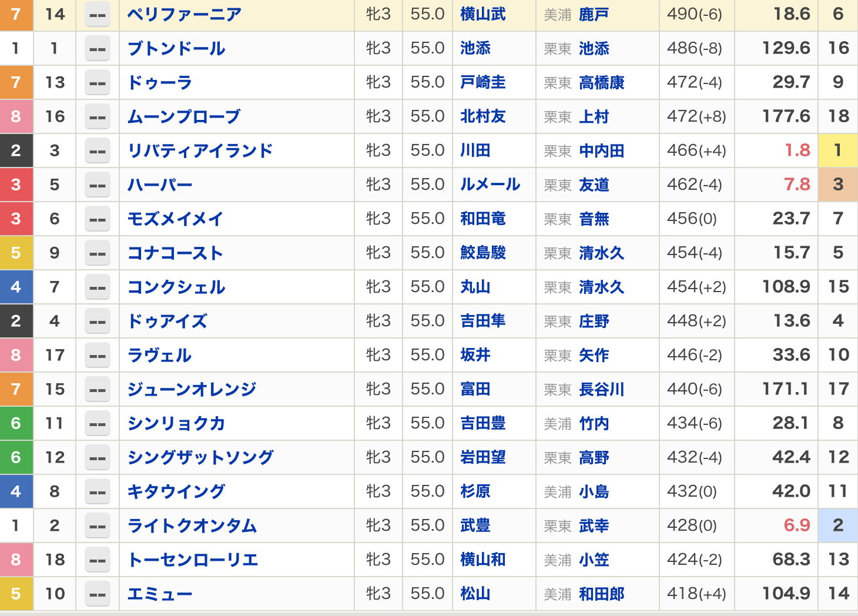Open the mark selector for ペリファーニア
858x616 pixels.
tap(98, 15)
